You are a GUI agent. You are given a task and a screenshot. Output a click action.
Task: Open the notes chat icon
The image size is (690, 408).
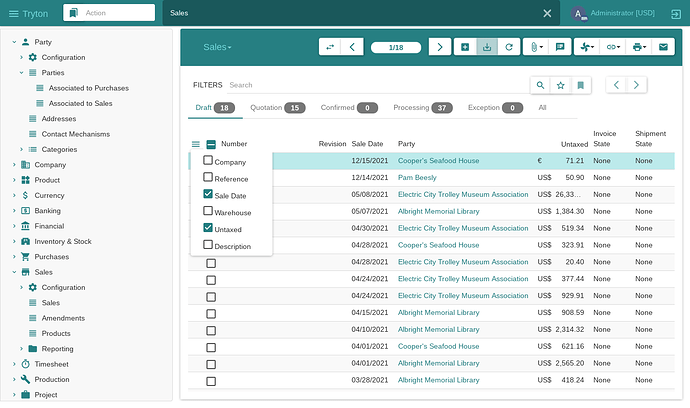[560, 47]
